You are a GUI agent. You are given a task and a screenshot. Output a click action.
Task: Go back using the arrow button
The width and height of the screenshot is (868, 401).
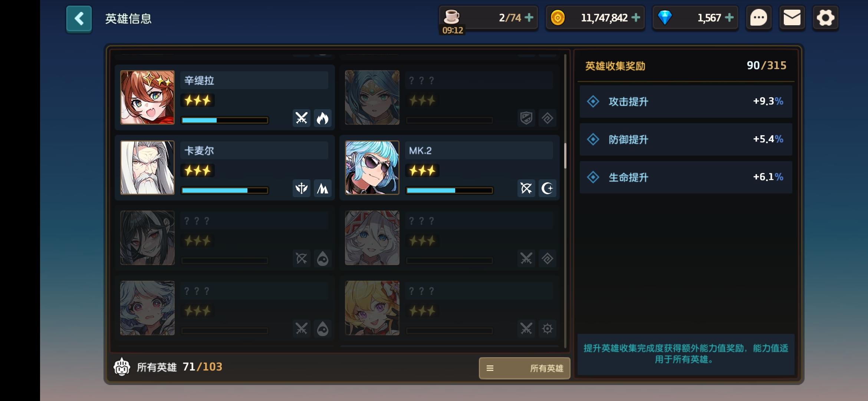tap(79, 19)
